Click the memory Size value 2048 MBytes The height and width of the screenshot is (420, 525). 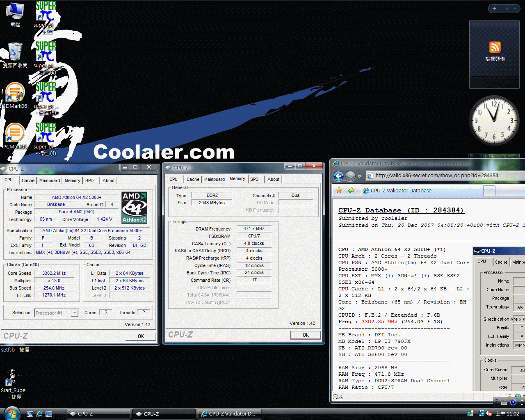pos(212,203)
